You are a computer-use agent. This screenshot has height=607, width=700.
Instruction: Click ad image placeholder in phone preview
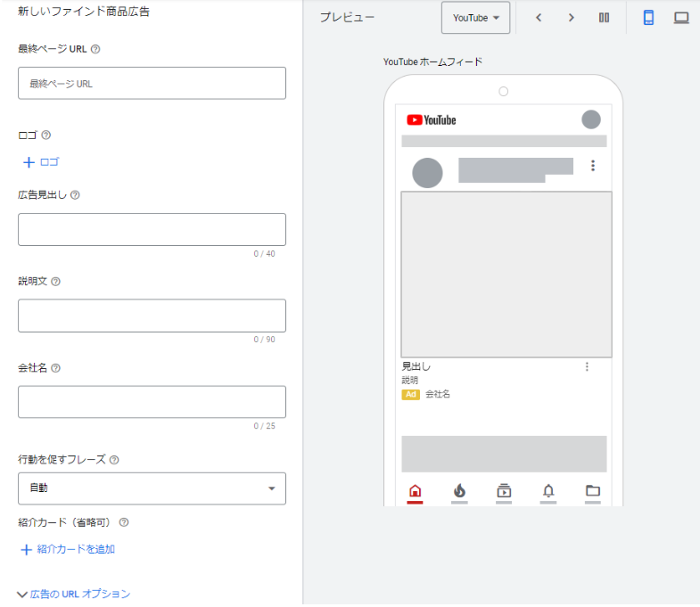click(506, 275)
